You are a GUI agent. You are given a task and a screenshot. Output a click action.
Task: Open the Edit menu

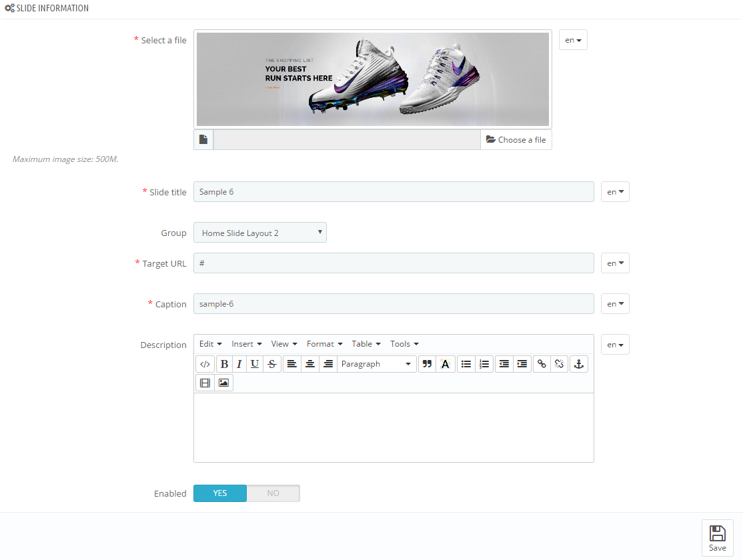pyautogui.click(x=210, y=344)
